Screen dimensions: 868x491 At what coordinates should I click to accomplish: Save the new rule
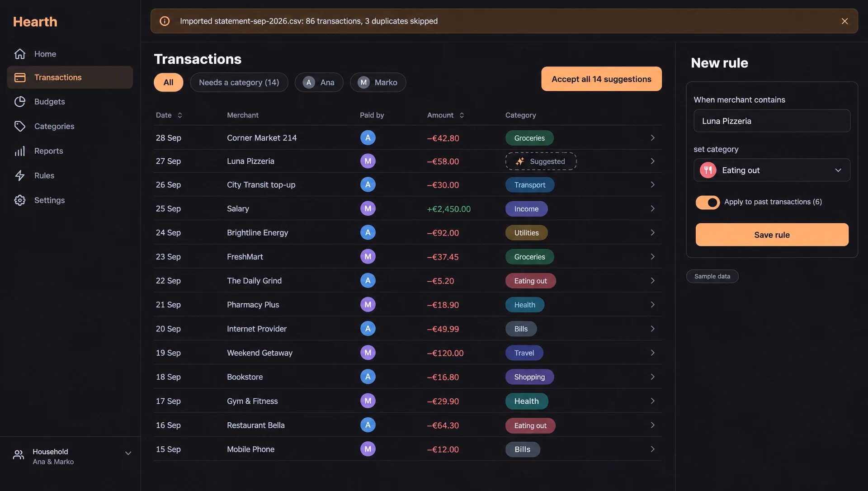point(772,235)
